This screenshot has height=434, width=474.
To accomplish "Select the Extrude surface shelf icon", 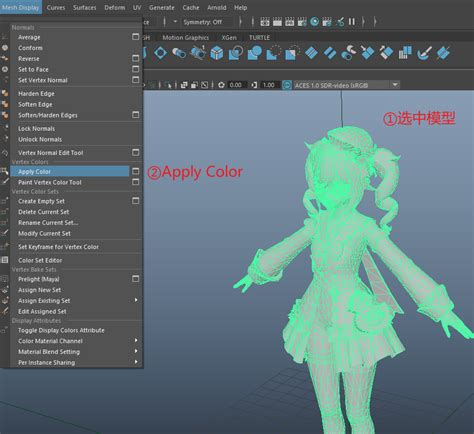I will point(179,53).
